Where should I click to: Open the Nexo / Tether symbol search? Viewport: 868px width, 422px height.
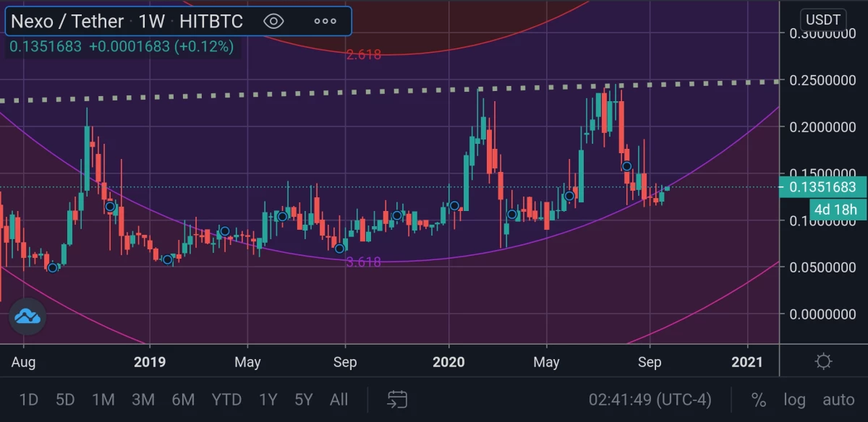pyautogui.click(x=67, y=21)
